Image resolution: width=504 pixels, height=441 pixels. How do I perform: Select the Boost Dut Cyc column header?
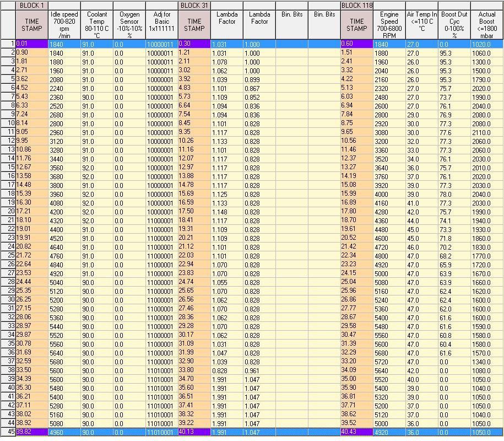(454, 25)
